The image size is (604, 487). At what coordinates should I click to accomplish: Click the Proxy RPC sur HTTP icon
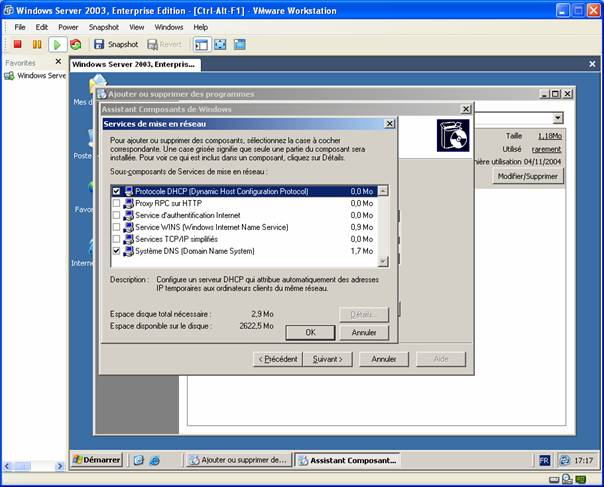coord(128,203)
